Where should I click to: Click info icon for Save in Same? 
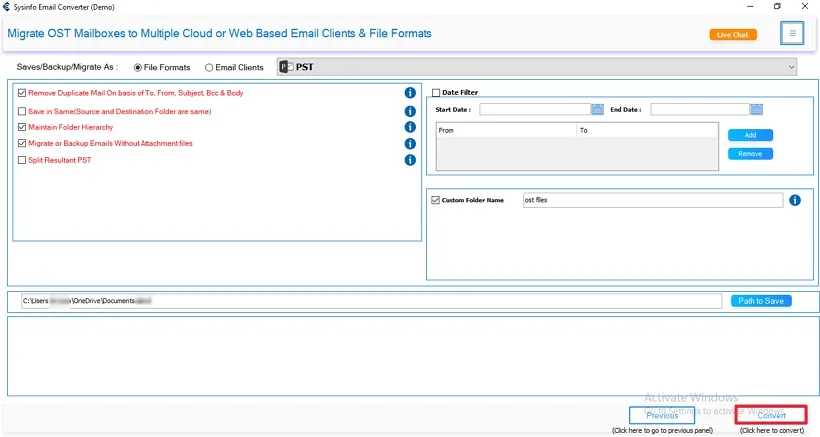pyautogui.click(x=410, y=111)
